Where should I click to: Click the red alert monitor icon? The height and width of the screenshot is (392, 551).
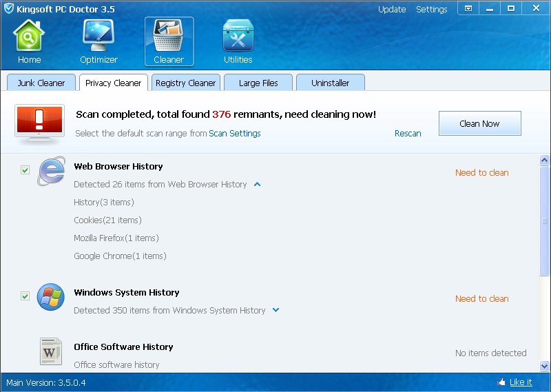(x=39, y=124)
